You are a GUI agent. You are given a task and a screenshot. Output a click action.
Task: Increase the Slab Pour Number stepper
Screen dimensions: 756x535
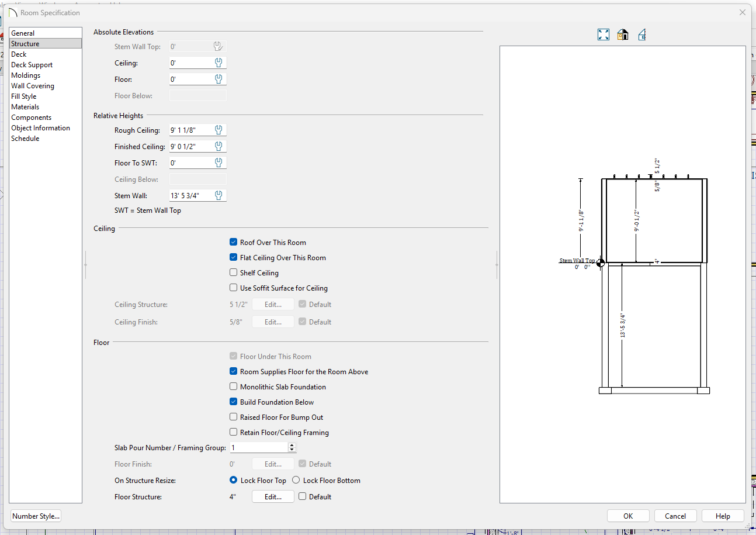tap(292, 446)
